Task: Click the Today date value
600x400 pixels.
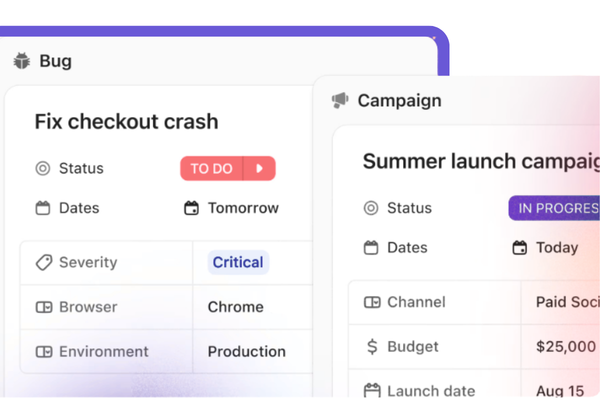Action: (557, 248)
